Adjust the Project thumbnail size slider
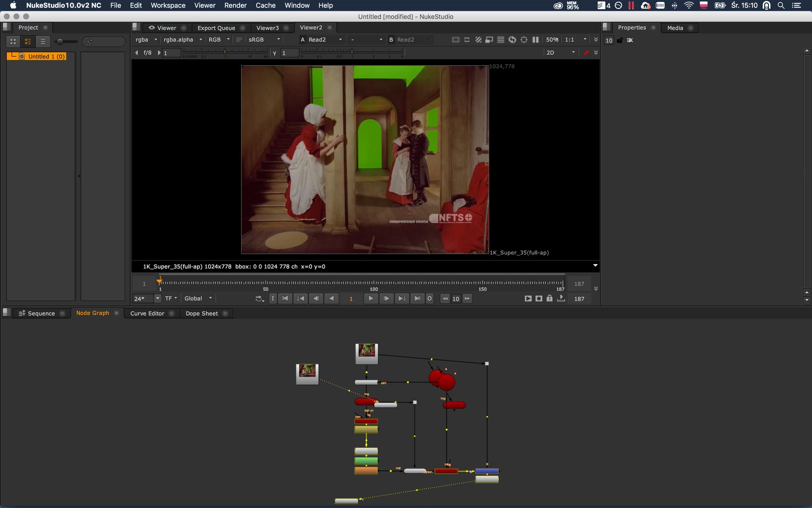 [66, 42]
